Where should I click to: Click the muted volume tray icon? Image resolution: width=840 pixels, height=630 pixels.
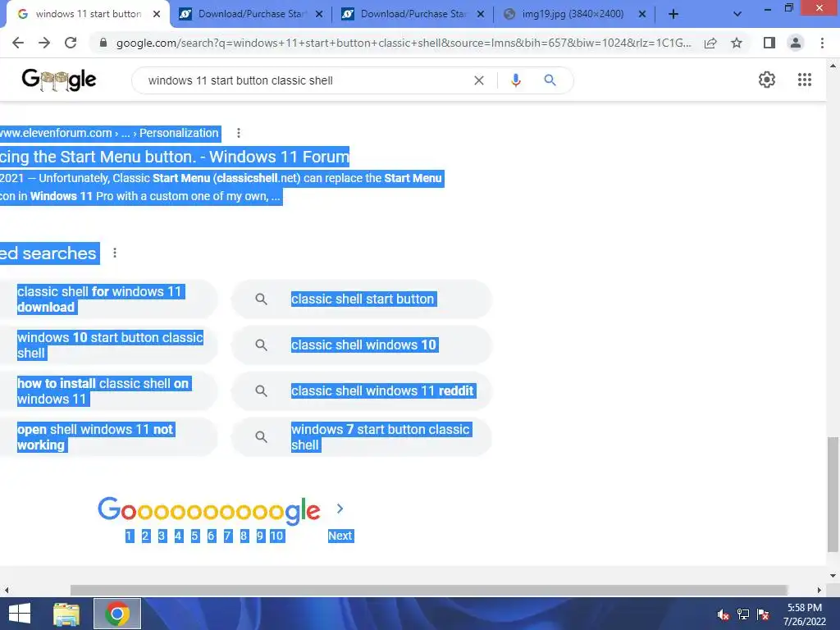tap(724, 614)
